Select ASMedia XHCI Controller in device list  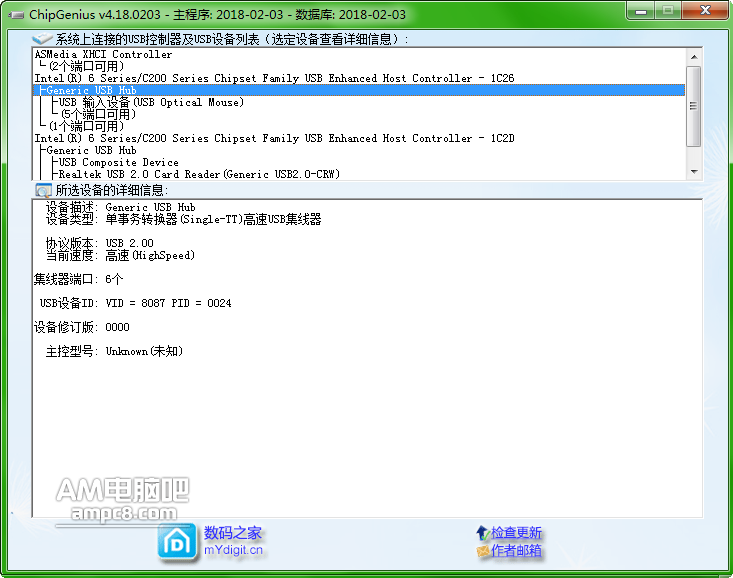[103, 54]
